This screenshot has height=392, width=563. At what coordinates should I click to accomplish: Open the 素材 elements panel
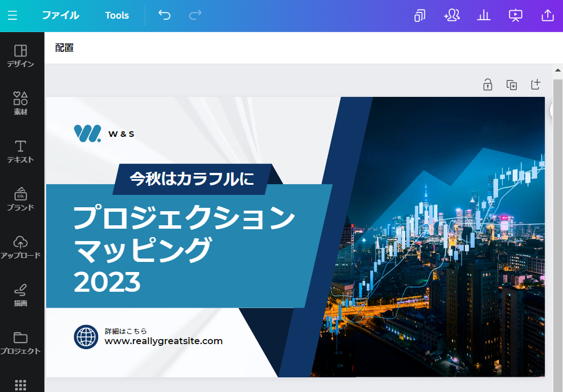[20, 104]
